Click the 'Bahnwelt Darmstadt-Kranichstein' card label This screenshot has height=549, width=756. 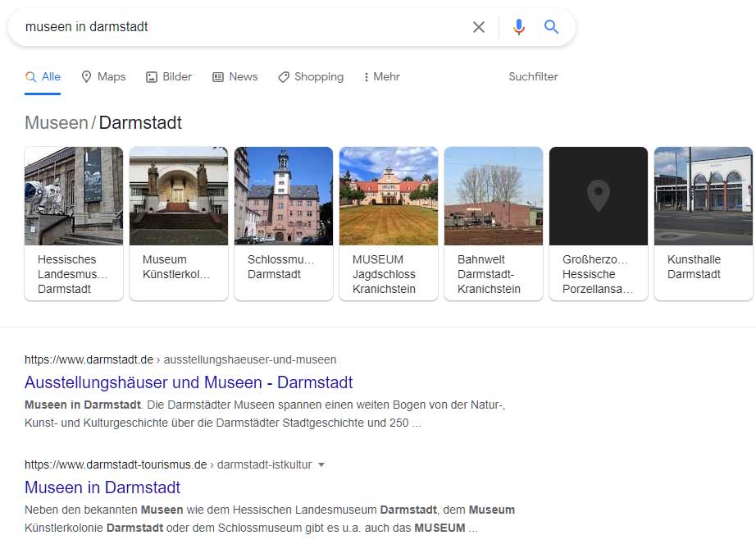(x=489, y=274)
